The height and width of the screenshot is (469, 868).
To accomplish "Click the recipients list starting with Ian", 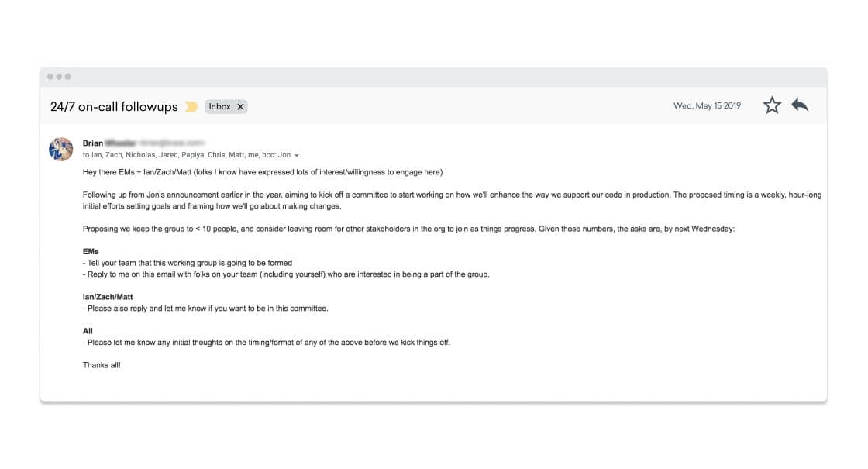I will pyautogui.click(x=186, y=155).
